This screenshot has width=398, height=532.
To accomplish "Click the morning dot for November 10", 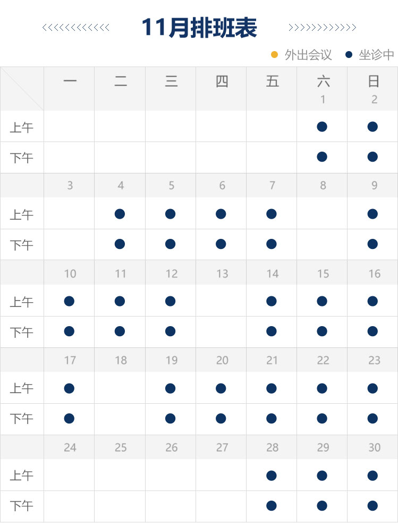I will click(69, 301).
